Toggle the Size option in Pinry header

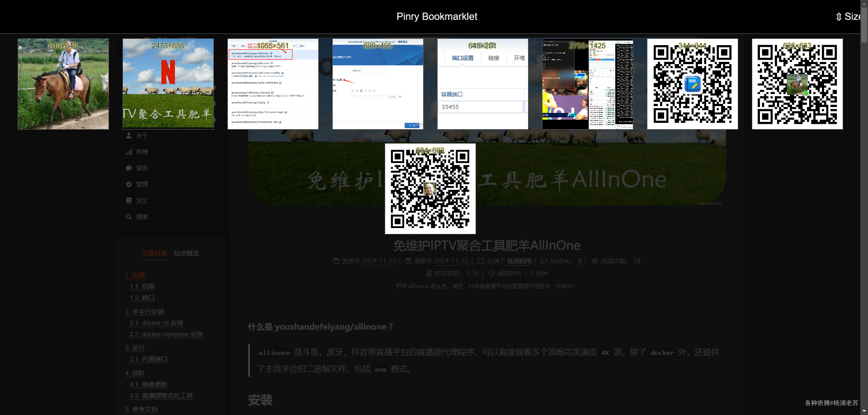848,17
